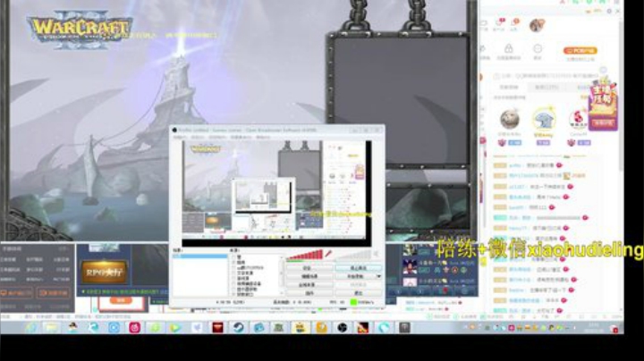Click the OBS Stop Streaming (停止串流) button
Screen dimensions: 644x361
[x=358, y=268]
